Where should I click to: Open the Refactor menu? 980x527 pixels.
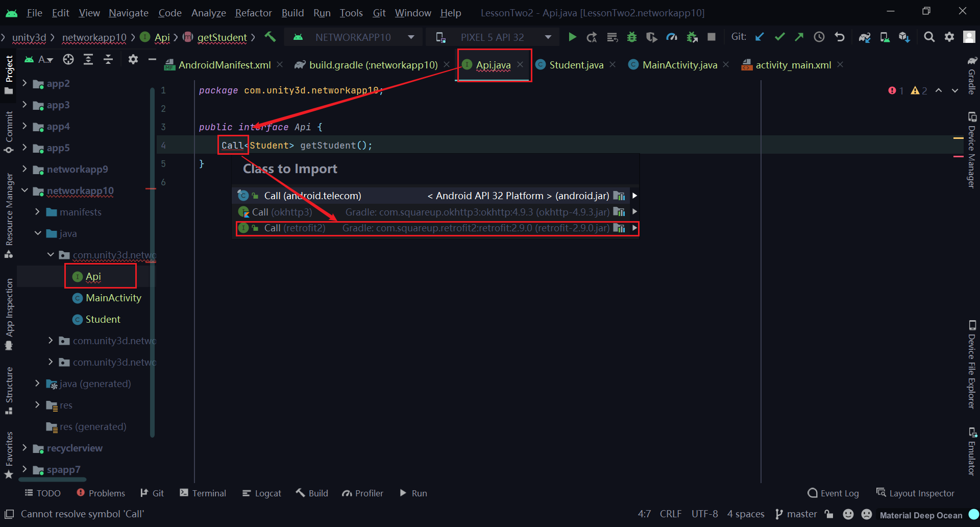tap(253, 13)
